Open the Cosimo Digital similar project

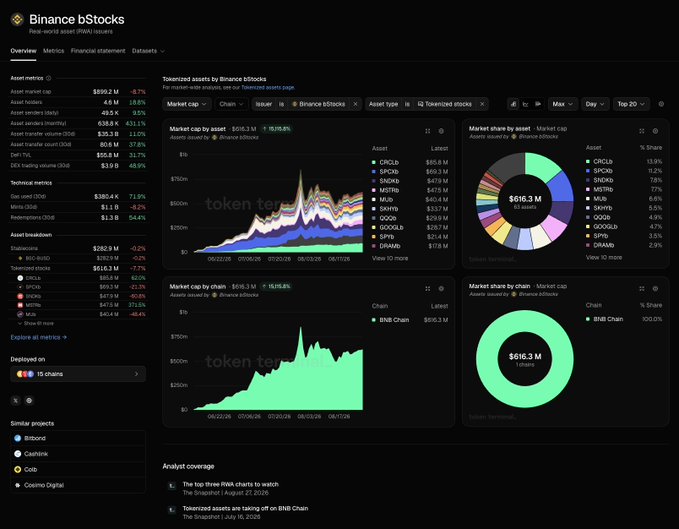[x=78, y=485]
